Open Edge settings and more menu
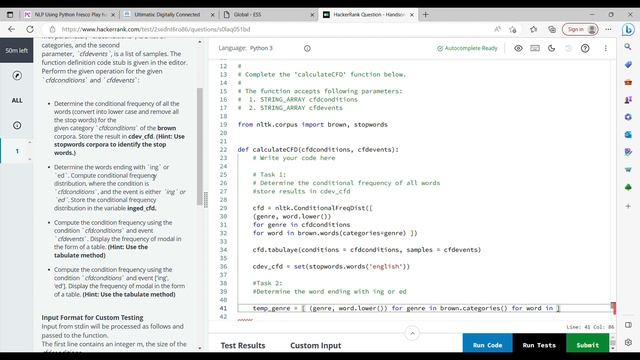 click(x=608, y=29)
